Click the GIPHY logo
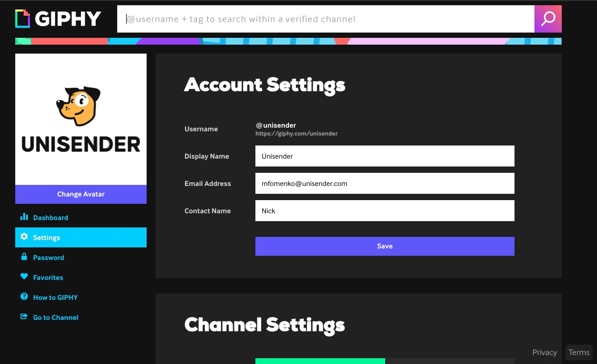The image size is (597, 364). click(58, 18)
